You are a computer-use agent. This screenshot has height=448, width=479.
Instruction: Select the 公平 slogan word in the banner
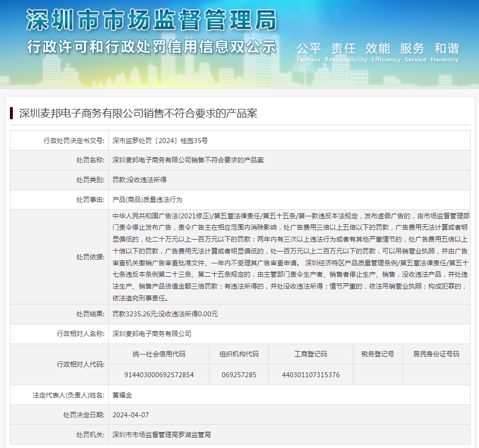coord(309,49)
